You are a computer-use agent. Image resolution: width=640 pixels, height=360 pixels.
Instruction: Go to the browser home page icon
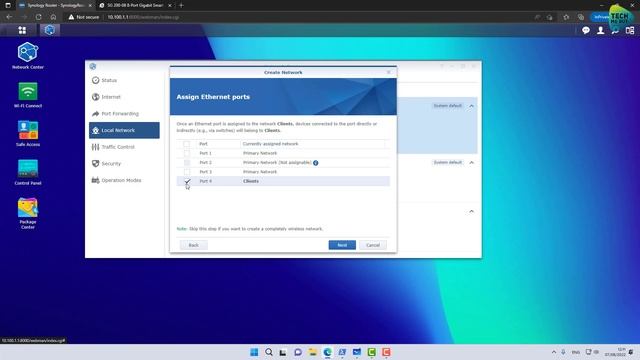tap(53, 17)
